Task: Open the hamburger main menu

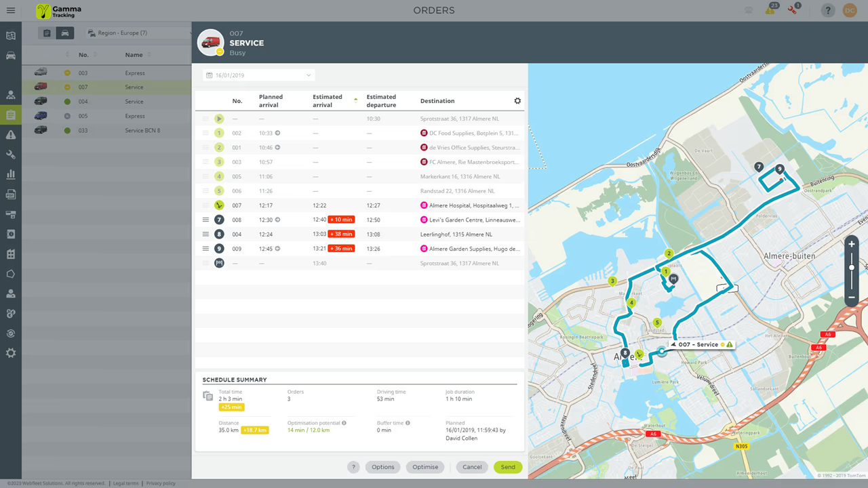Action: click(11, 11)
